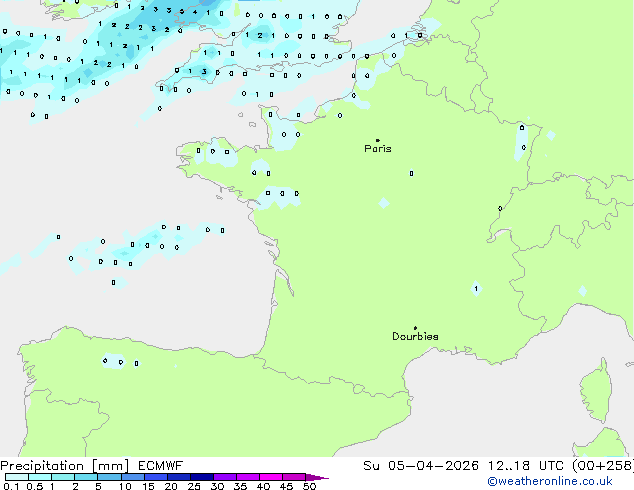
Task: Pick the dark navy swatch between 25 and 30
Action: (x=202, y=477)
